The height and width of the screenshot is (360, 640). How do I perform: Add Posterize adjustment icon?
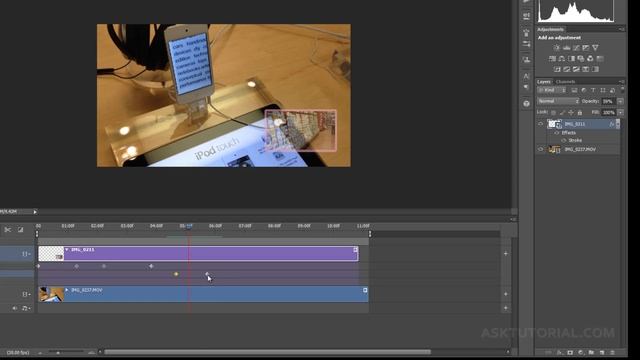point(567,69)
